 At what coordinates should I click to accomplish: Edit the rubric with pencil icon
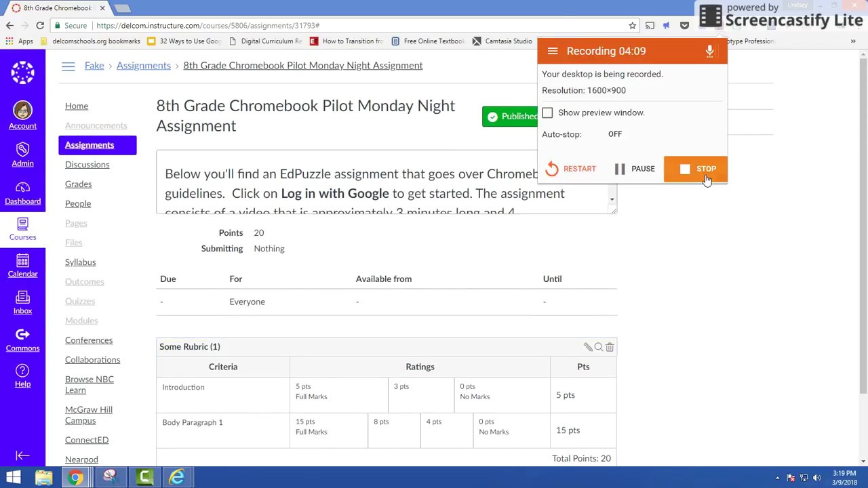point(588,347)
